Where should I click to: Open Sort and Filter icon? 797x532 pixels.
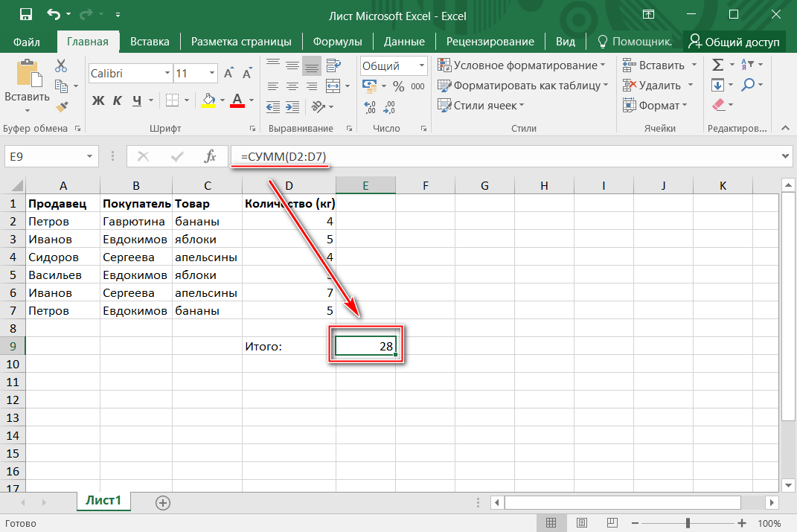tap(747, 65)
